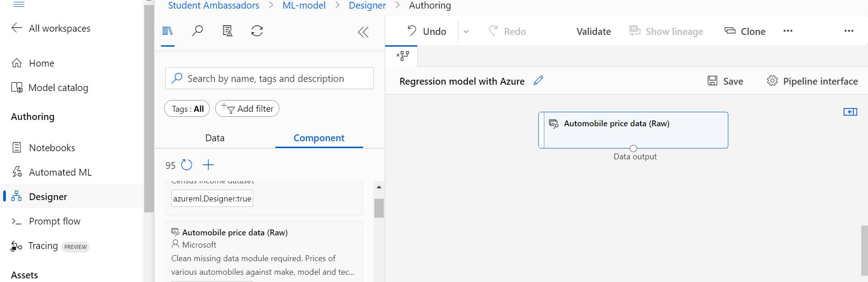868x282 pixels.
Task: Click Student Ambassadors breadcrumb
Action: 213,5
